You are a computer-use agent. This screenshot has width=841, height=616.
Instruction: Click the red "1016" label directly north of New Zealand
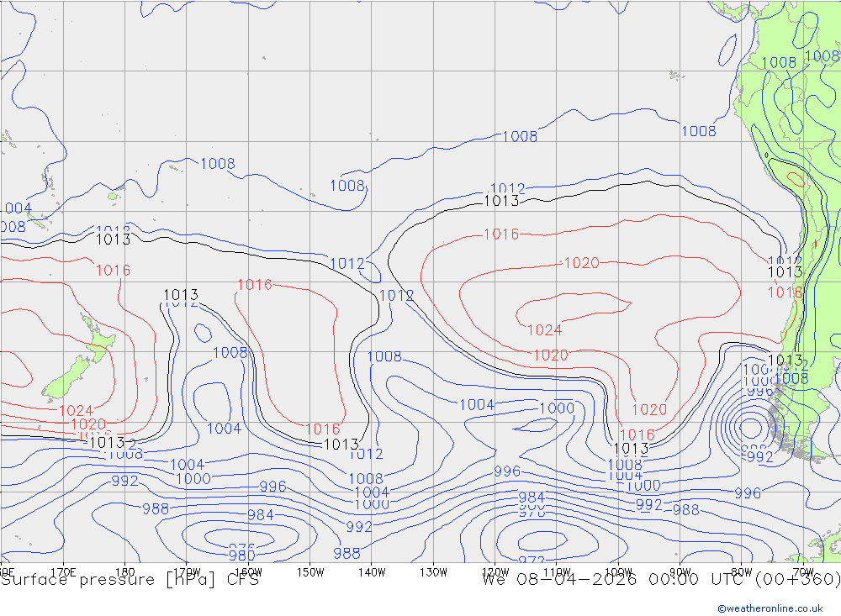pos(114,271)
